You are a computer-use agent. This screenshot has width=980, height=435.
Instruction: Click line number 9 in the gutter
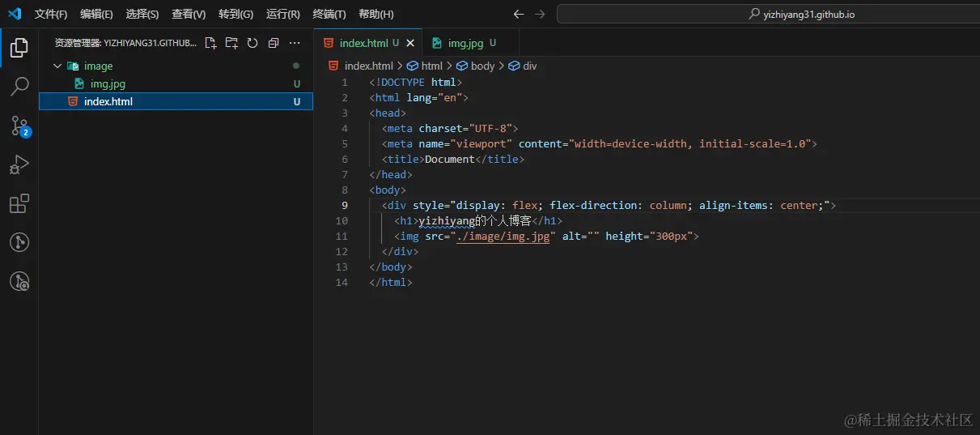pos(345,205)
